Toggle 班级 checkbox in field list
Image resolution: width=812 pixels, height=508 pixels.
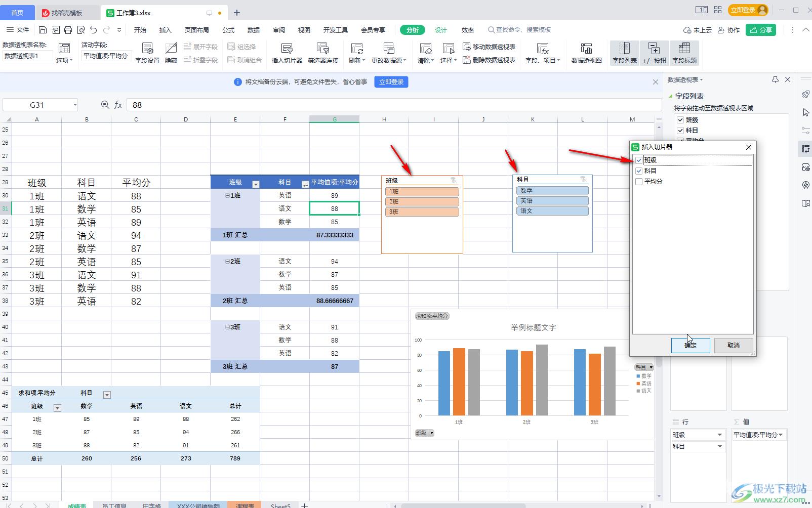(681, 120)
